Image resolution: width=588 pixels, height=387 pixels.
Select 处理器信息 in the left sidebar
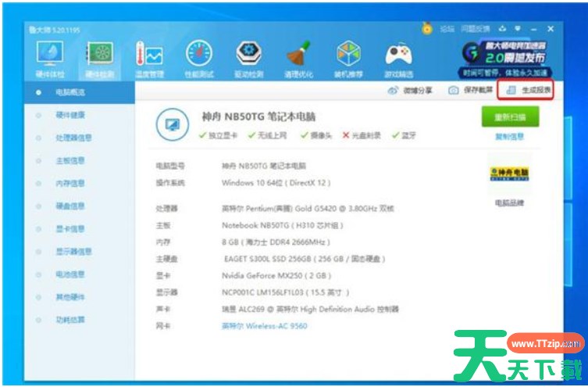[73, 138]
